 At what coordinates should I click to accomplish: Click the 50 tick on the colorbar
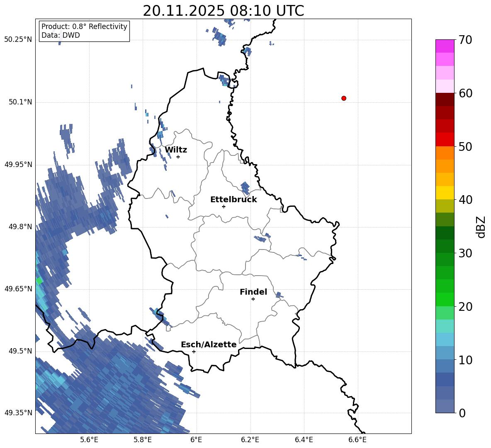point(465,146)
